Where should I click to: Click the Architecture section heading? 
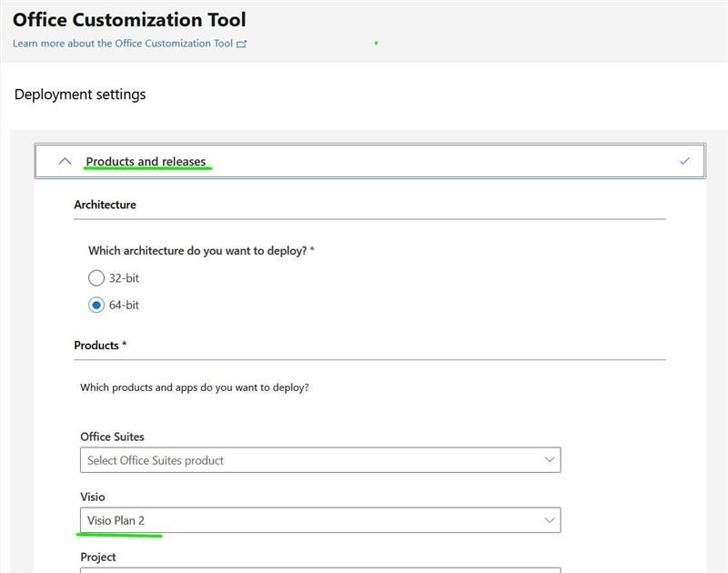[105, 205]
